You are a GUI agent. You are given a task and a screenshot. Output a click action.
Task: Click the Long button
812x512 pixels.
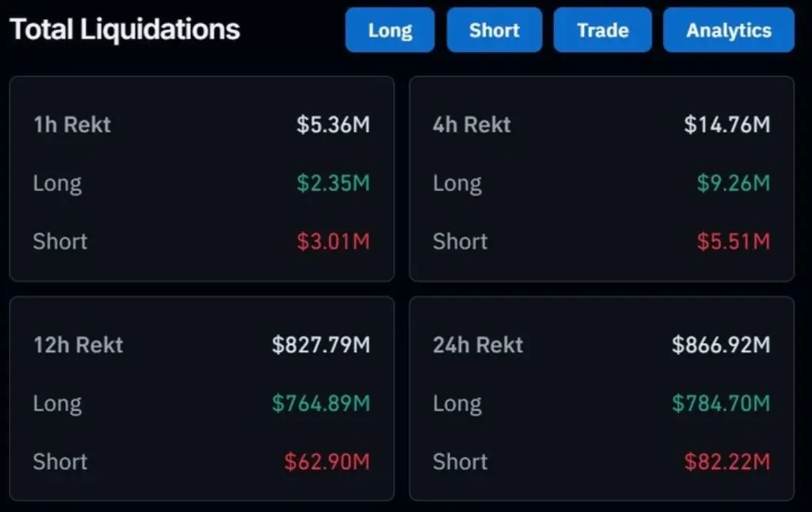[389, 30]
